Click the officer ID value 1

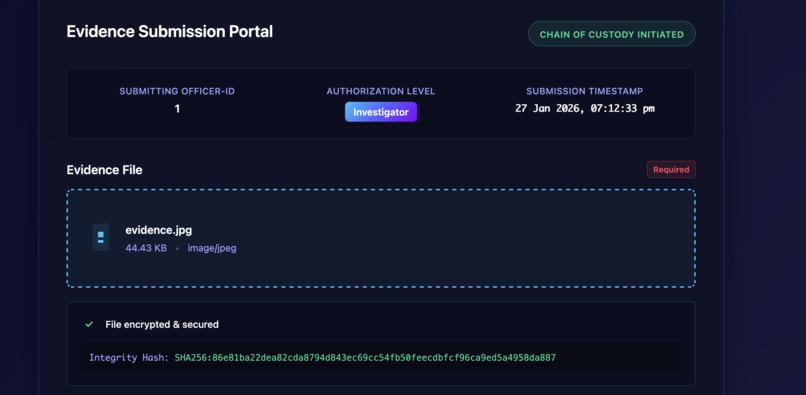(177, 109)
